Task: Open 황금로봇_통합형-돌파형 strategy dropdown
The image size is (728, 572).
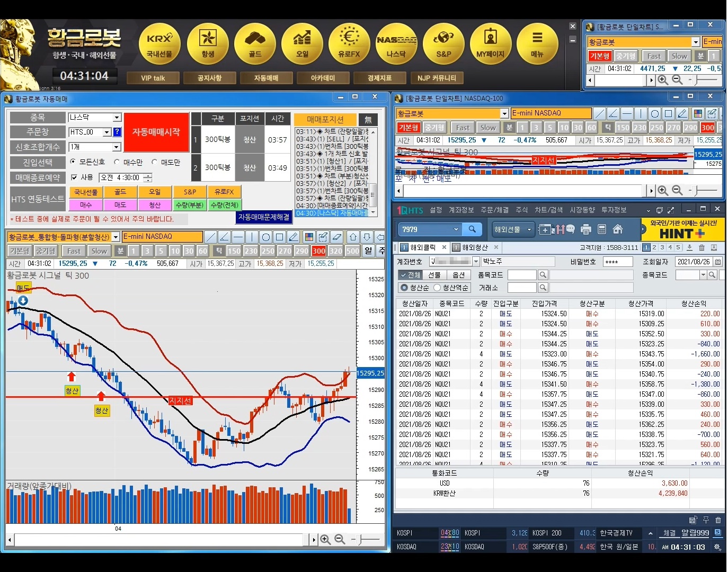Action: [115, 237]
